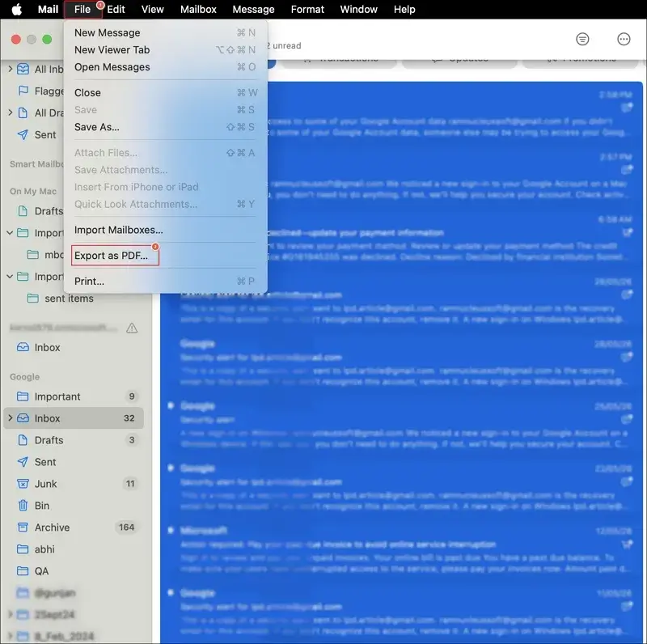Select New Viewer Tab menu item

pyautogui.click(x=165, y=50)
